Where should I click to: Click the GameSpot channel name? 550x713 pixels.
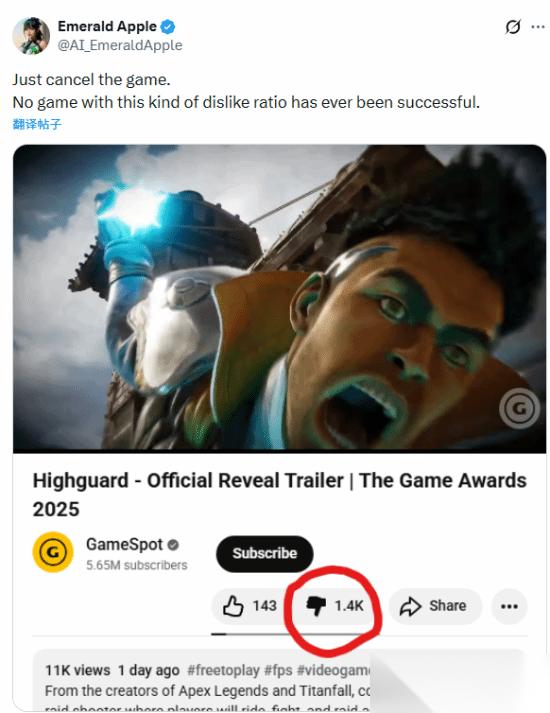pyautogui.click(x=124, y=544)
